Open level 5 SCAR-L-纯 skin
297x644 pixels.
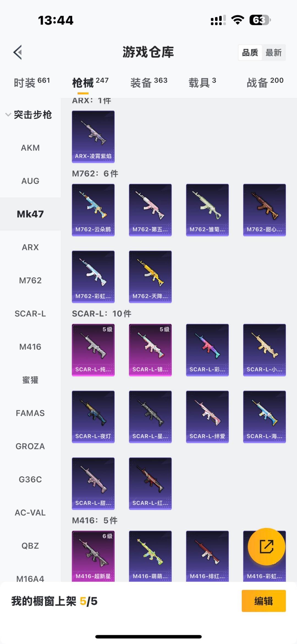tap(93, 350)
